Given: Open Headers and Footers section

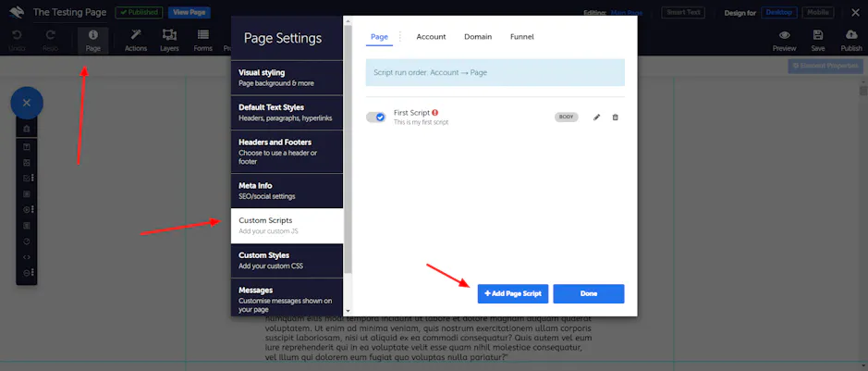Looking at the screenshot, I should (x=287, y=152).
